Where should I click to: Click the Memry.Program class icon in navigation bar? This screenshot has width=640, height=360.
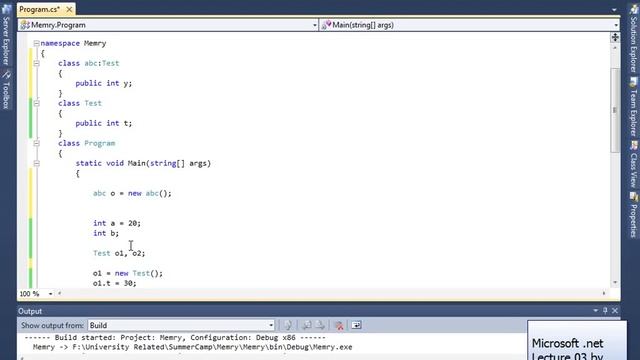(x=25, y=25)
